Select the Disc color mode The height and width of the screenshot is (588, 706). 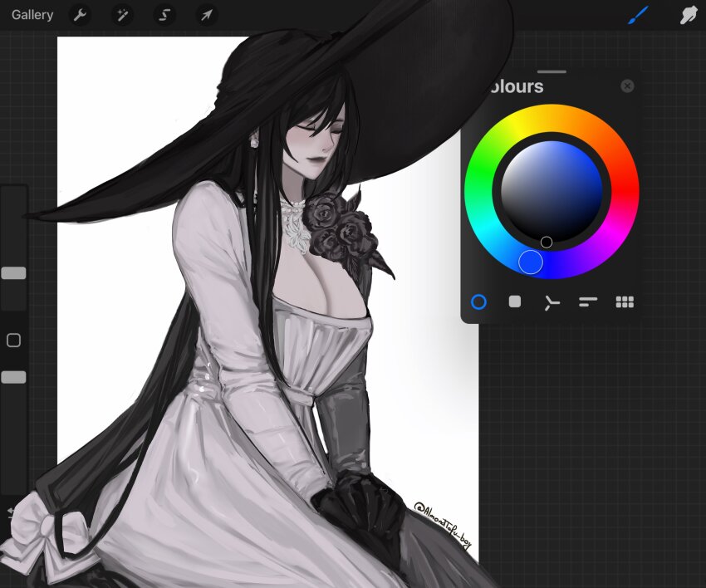coord(478,302)
